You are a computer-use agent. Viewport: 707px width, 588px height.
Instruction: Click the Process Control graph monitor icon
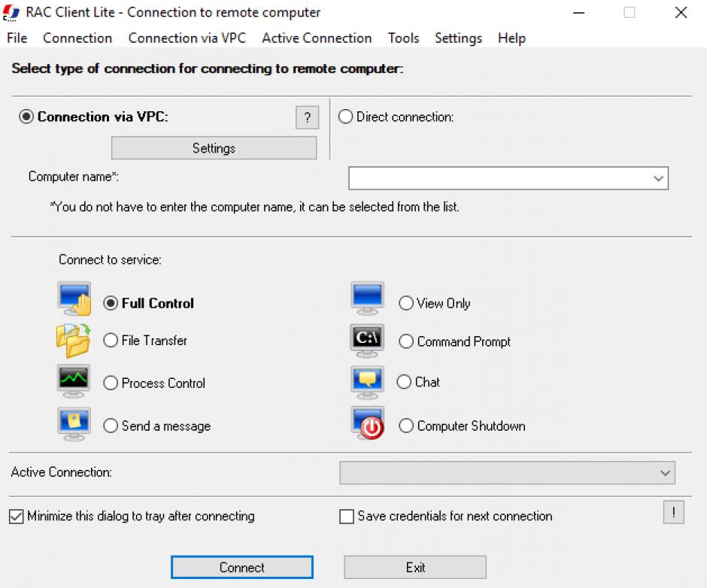74,380
